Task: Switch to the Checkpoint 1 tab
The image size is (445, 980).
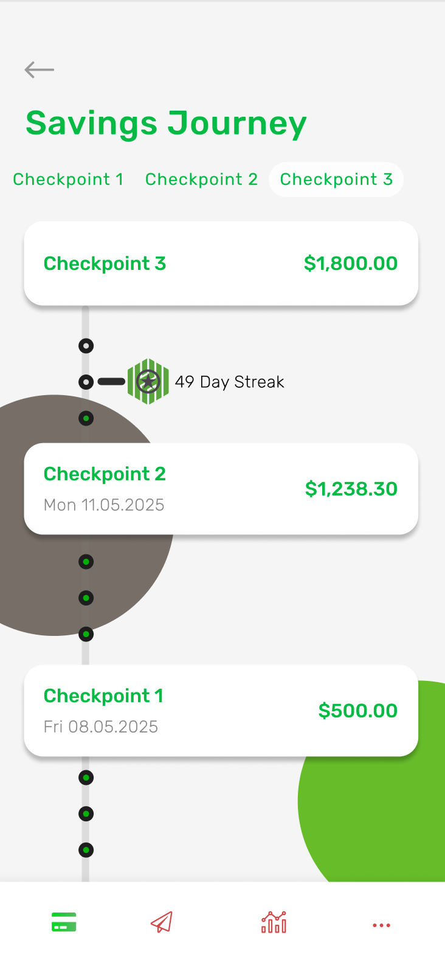Action: [68, 179]
